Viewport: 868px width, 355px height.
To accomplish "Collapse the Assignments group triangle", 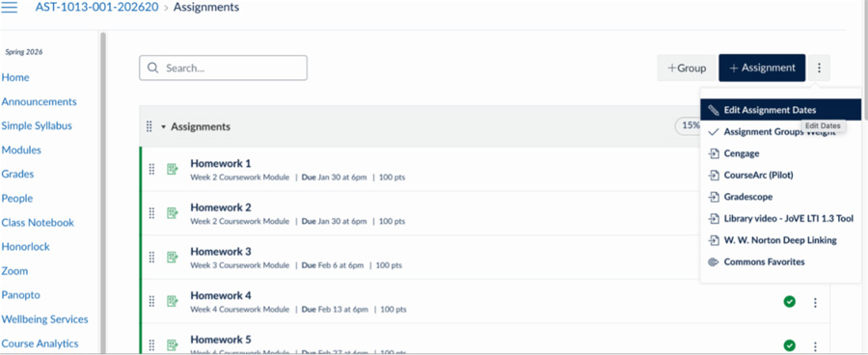I will tap(163, 126).
